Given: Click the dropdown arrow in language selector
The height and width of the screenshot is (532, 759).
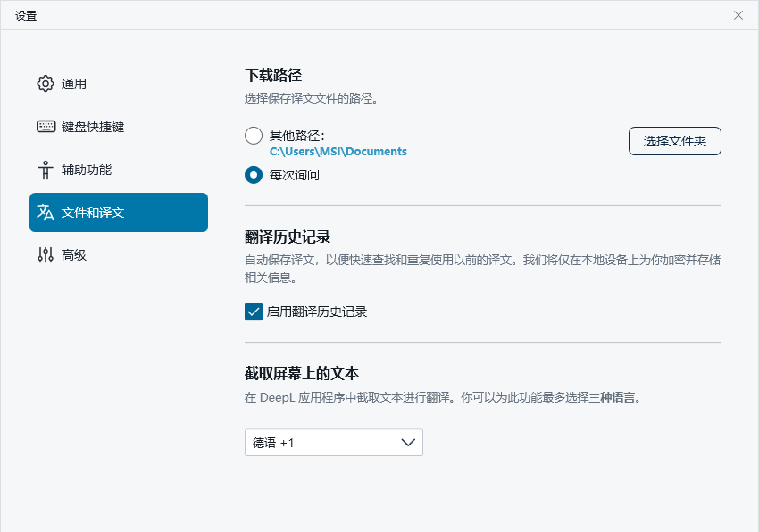Looking at the screenshot, I should 409,443.
